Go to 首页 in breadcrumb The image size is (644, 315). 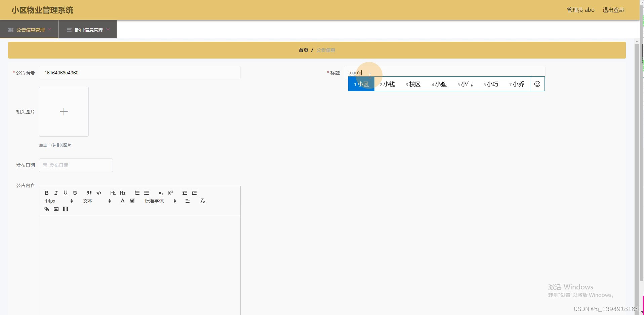303,50
